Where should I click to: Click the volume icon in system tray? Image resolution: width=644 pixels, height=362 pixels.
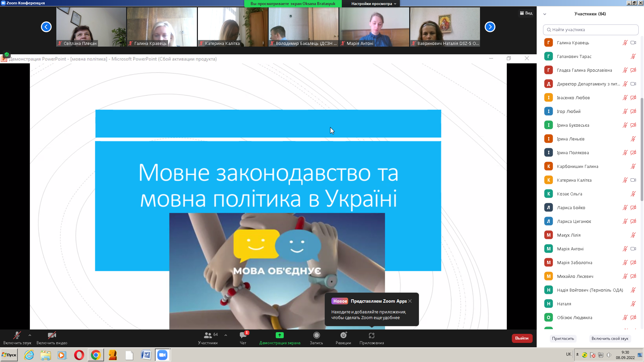click(609, 355)
